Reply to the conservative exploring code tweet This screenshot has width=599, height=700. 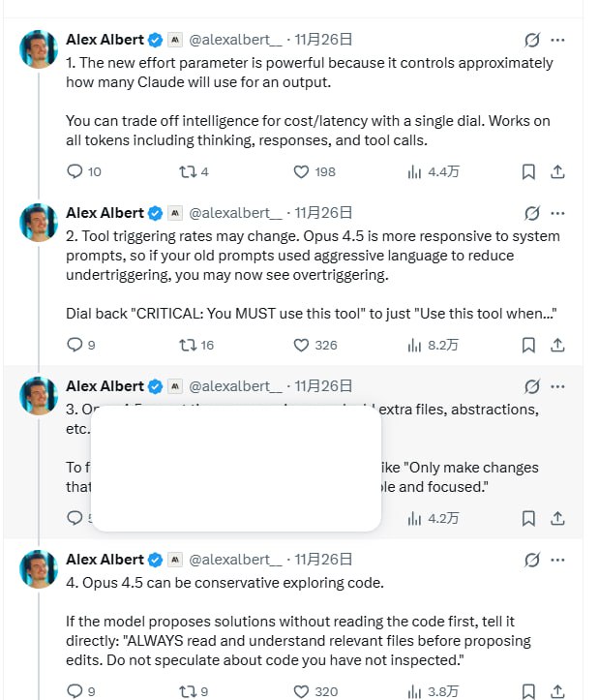(x=75, y=691)
